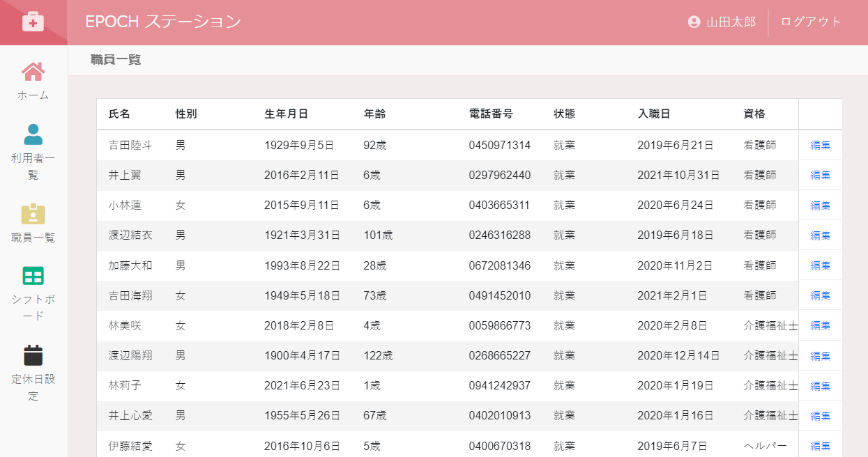This screenshot has height=457, width=868.
Task: Click the regular holiday calendar icon
Action: 33,355
